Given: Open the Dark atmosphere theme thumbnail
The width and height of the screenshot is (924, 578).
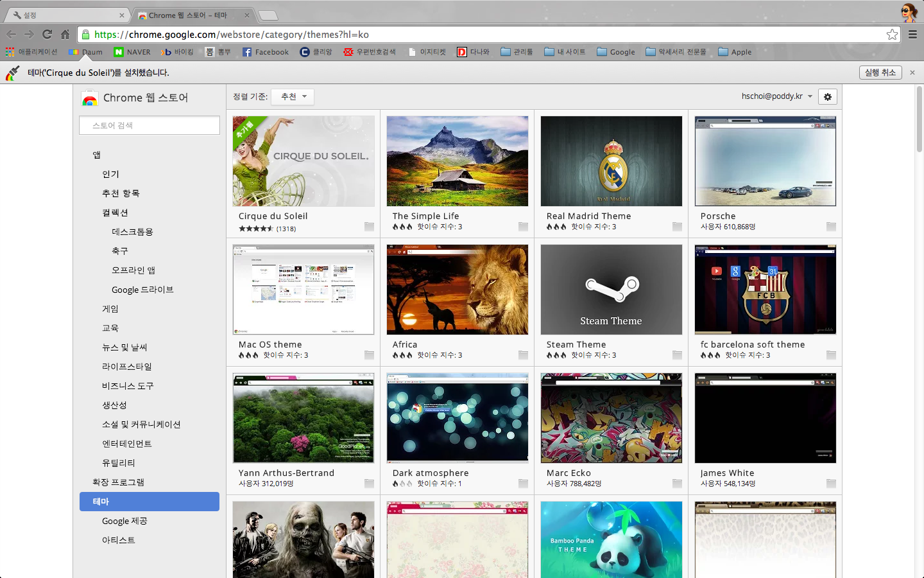Looking at the screenshot, I should pos(458,418).
